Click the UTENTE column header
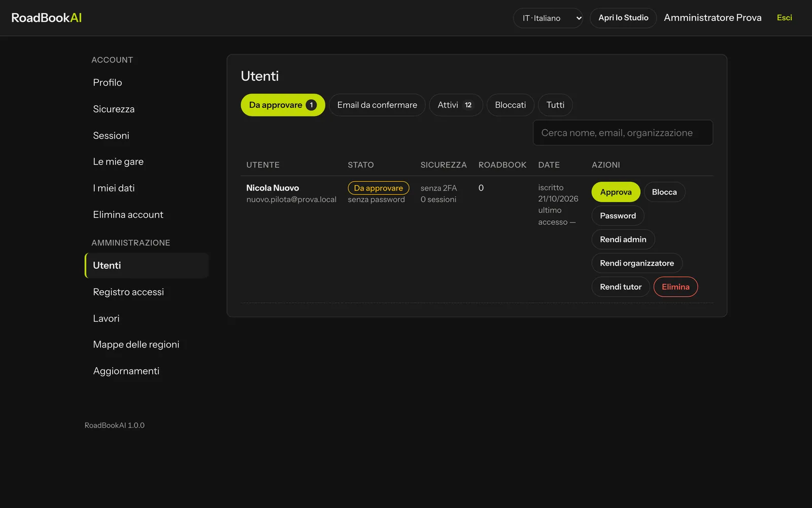This screenshot has width=812, height=508. [263, 165]
